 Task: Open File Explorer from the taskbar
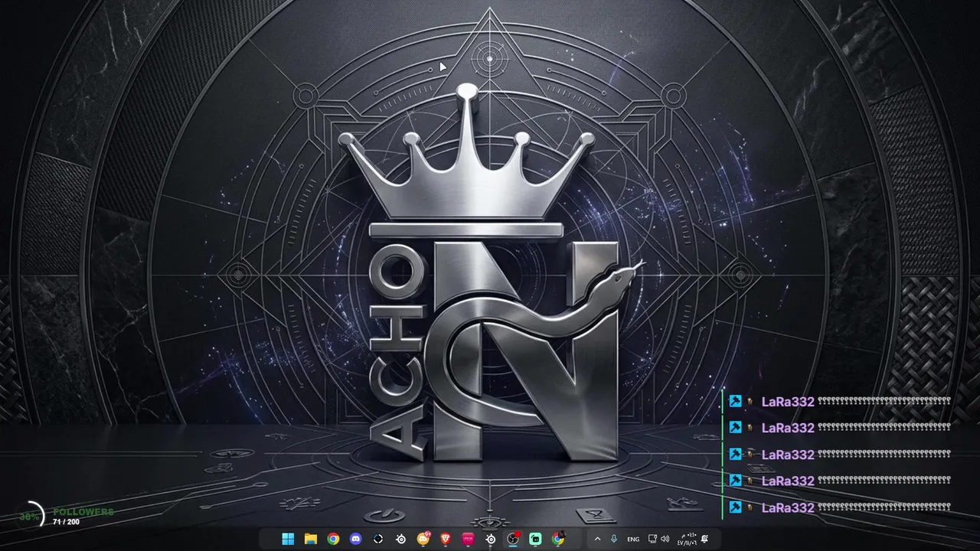click(x=310, y=539)
